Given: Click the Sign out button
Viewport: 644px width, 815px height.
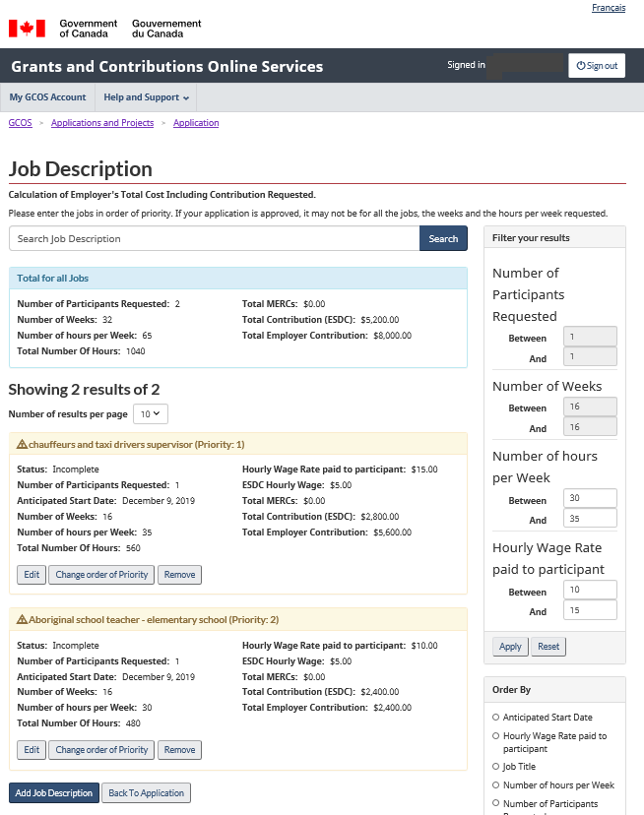Looking at the screenshot, I should [x=597, y=66].
